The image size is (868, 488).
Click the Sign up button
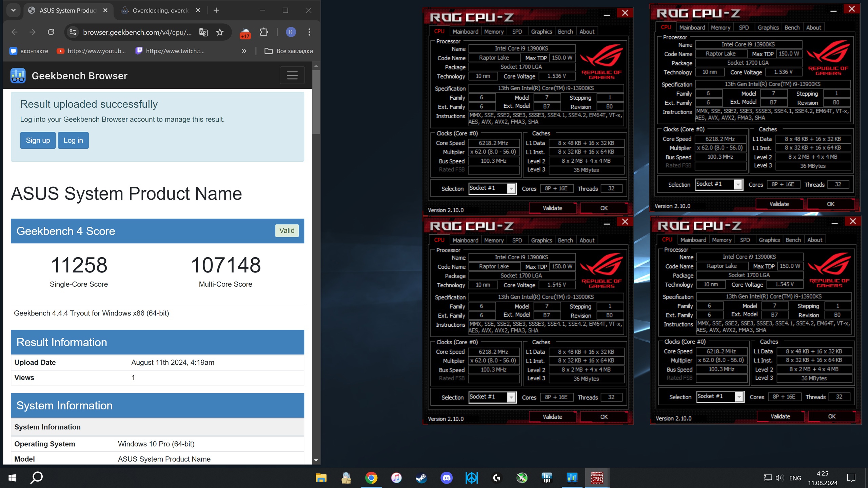click(x=38, y=140)
